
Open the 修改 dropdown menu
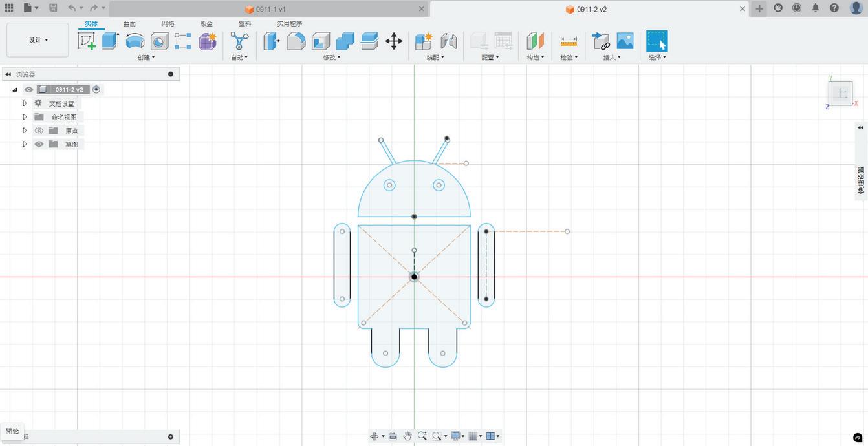click(332, 58)
